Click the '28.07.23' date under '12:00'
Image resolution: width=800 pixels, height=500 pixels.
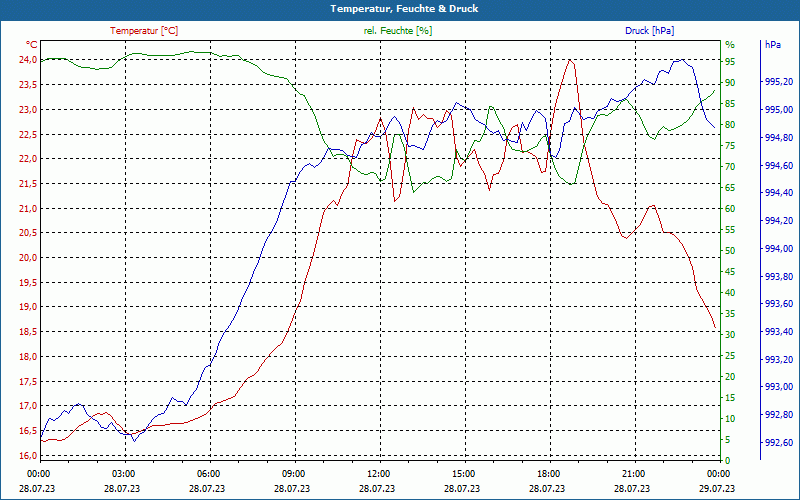pos(377,489)
